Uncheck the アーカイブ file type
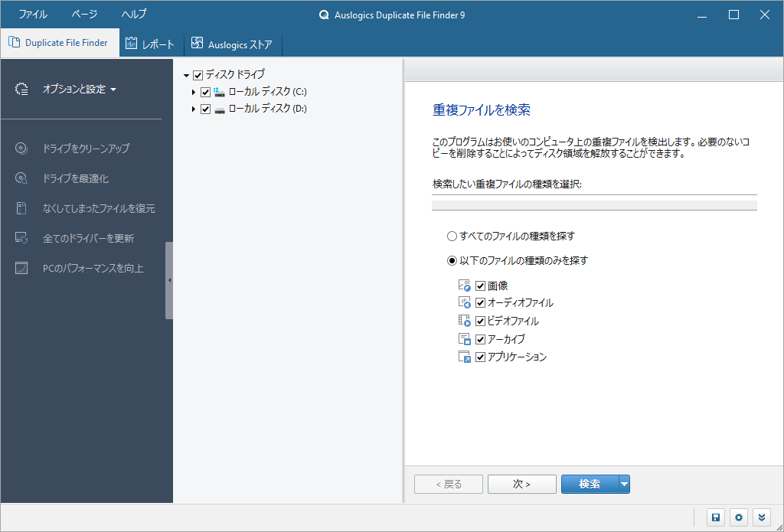784x532 pixels. (480, 338)
